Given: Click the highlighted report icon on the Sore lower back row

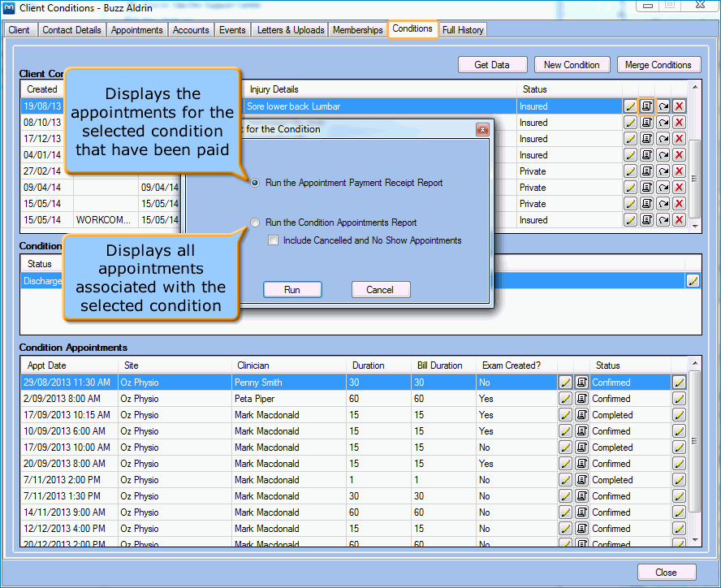Looking at the screenshot, I should pos(647,106).
